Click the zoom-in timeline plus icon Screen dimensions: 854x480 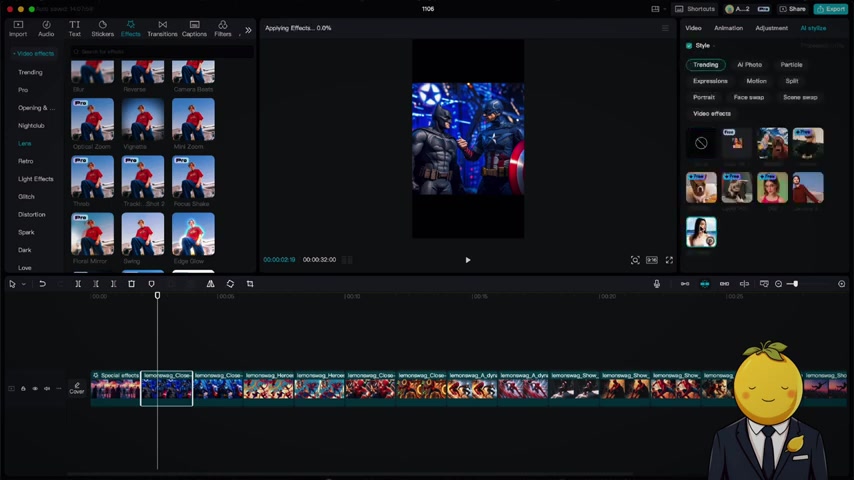click(841, 284)
